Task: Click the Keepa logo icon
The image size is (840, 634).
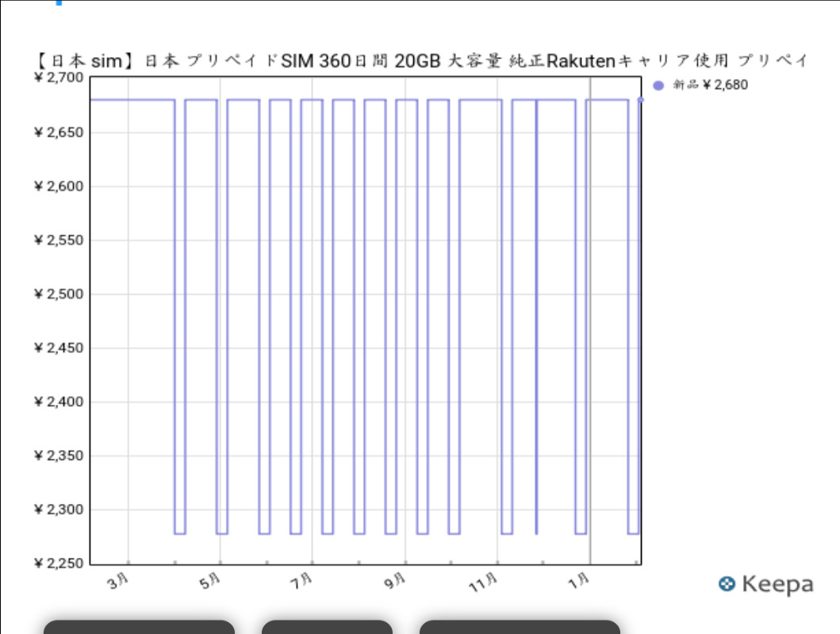Action: coord(726,585)
